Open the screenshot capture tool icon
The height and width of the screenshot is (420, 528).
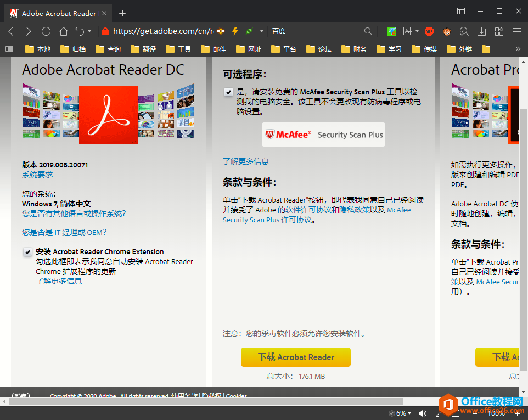(x=392, y=31)
